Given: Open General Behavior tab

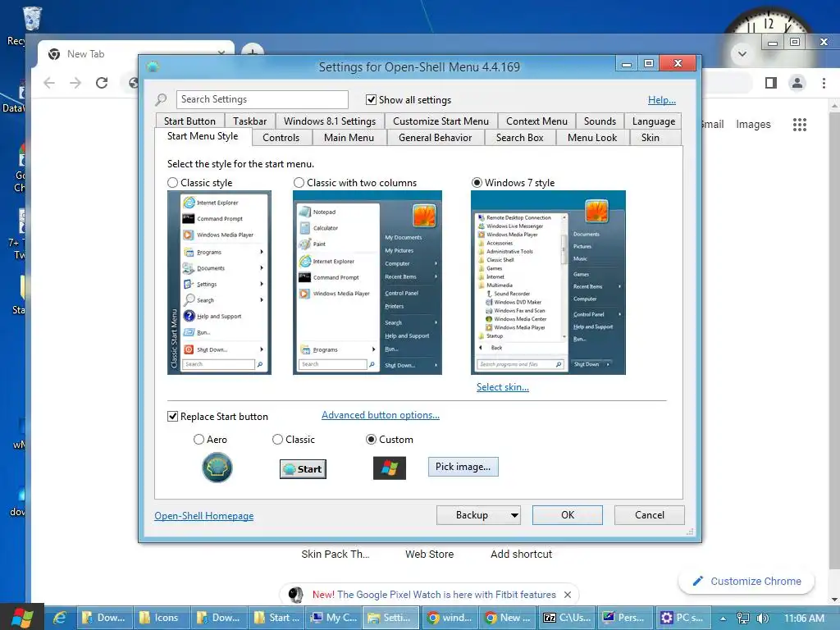Looking at the screenshot, I should (x=435, y=138).
